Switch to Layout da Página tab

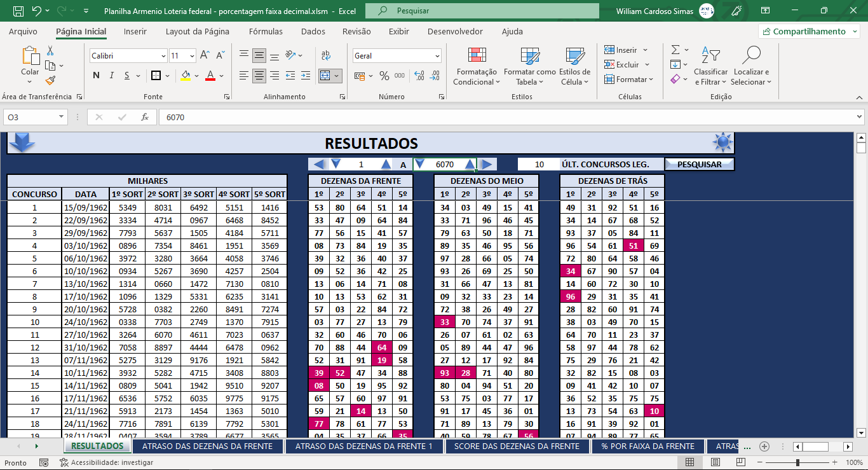(x=198, y=31)
